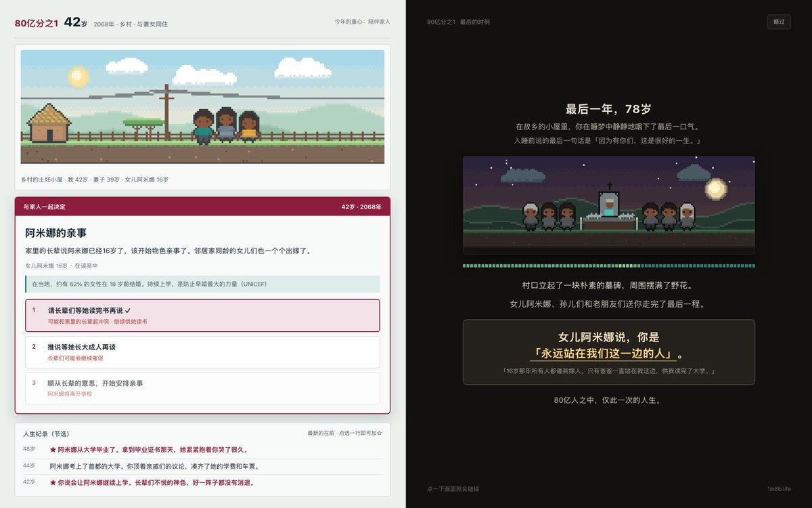The image size is (812, 508).
Task: Star the 48岁 阿米娜从大学毕业了 record
Action: click(x=202, y=449)
